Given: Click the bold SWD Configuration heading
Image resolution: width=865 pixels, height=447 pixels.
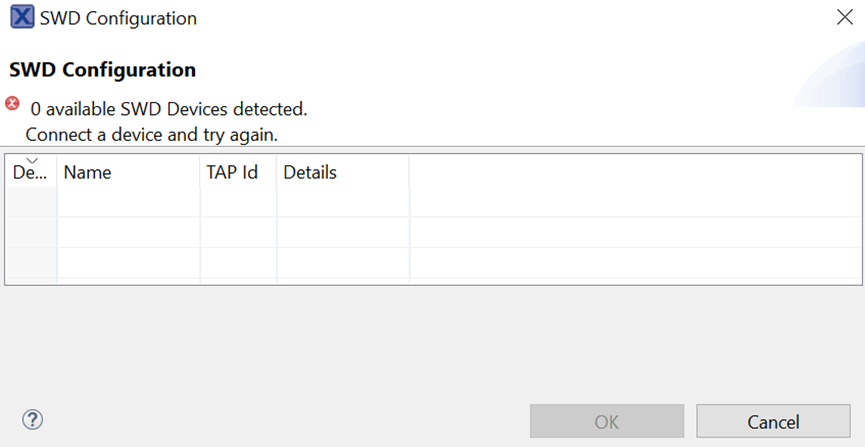Looking at the screenshot, I should click(102, 70).
